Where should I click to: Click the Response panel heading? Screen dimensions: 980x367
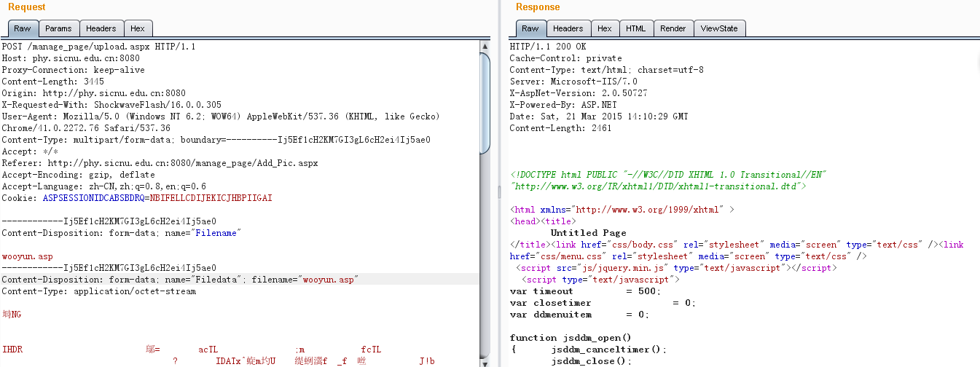[x=538, y=7]
